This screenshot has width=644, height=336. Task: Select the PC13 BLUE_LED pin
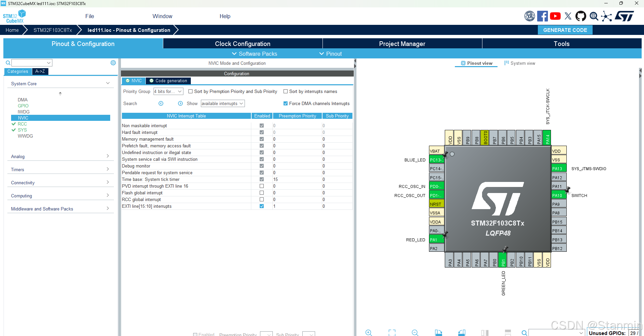tap(436, 160)
